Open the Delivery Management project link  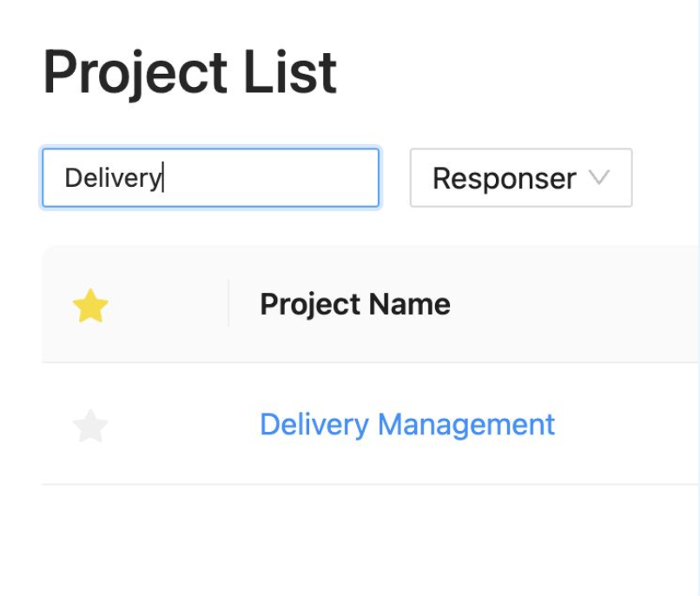(406, 425)
